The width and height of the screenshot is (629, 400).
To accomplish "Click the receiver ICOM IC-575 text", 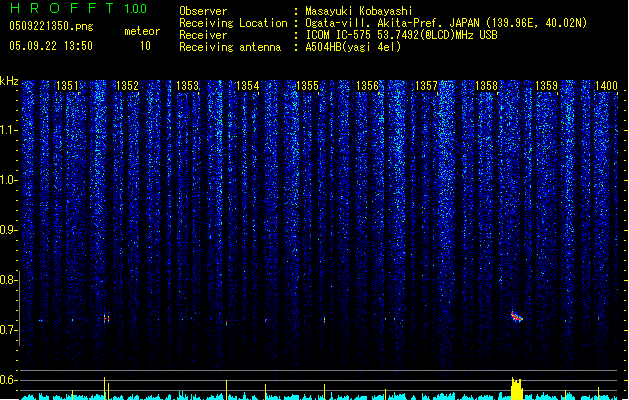I will (401, 35).
